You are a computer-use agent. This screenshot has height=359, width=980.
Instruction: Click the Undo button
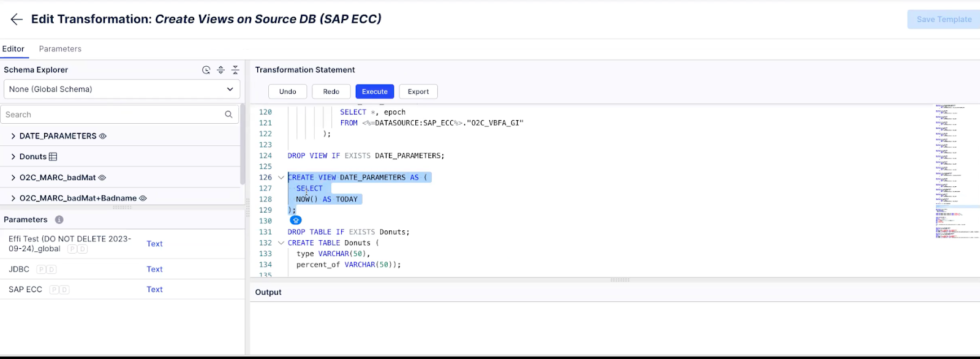pos(288,92)
